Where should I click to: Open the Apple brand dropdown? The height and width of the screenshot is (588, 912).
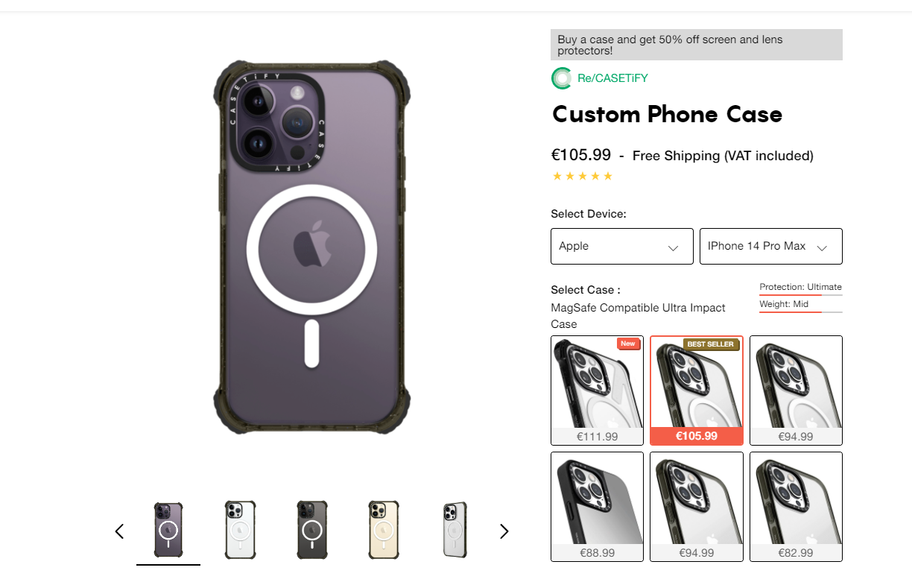tap(621, 246)
